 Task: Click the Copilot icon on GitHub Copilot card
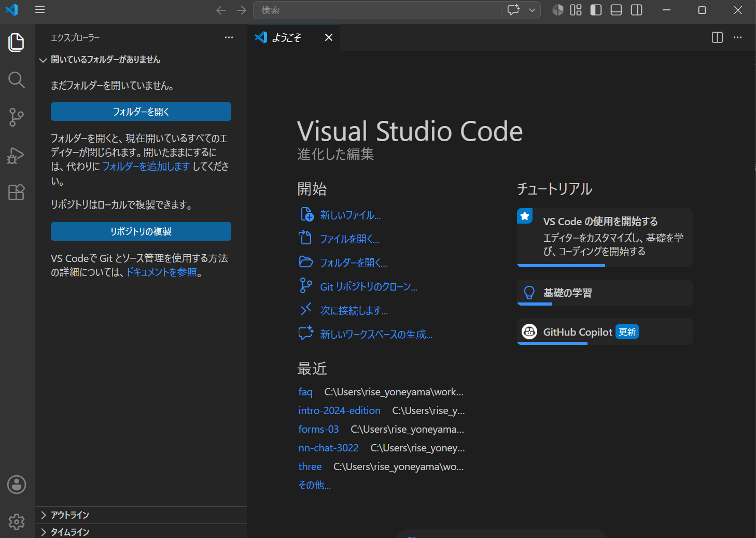(x=529, y=332)
